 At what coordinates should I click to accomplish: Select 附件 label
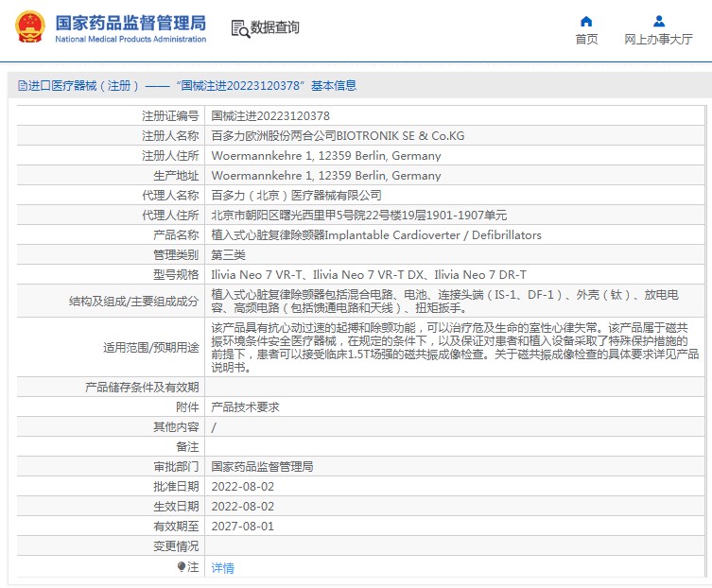(x=187, y=407)
